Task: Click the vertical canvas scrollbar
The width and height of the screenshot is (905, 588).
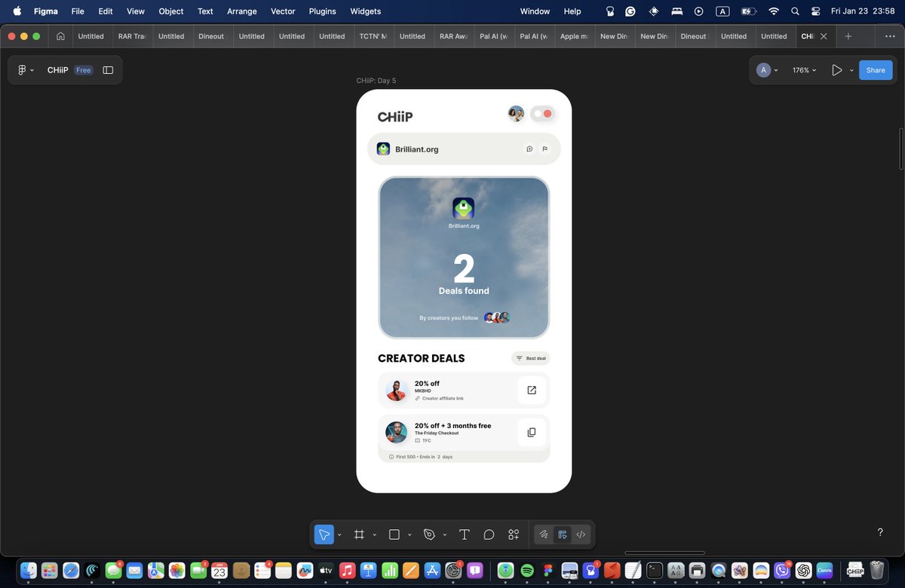Action: click(x=901, y=149)
